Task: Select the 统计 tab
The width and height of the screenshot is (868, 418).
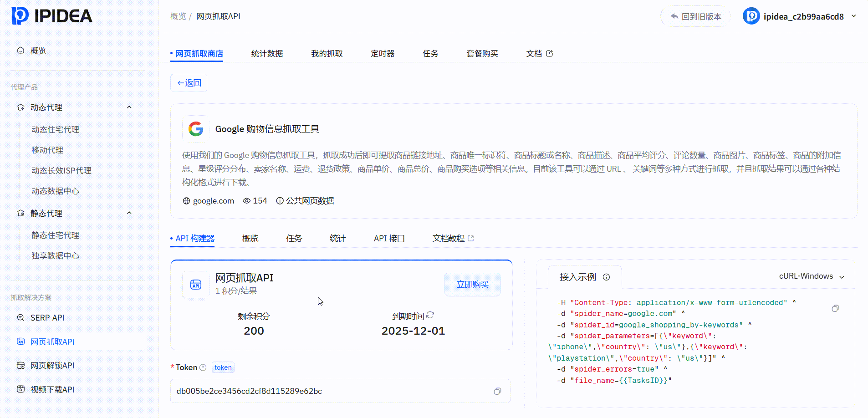Action: coord(338,239)
